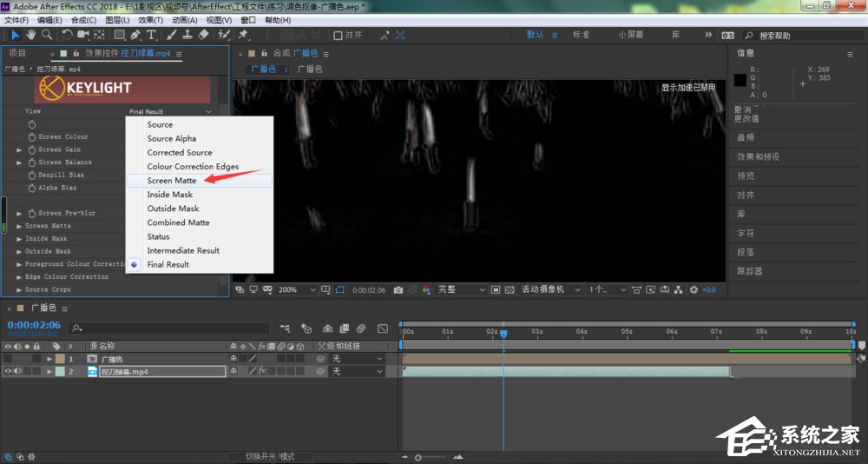Viewport: 868px width, 464px height.
Task: Open the 效果(T) menu
Action: tap(150, 19)
